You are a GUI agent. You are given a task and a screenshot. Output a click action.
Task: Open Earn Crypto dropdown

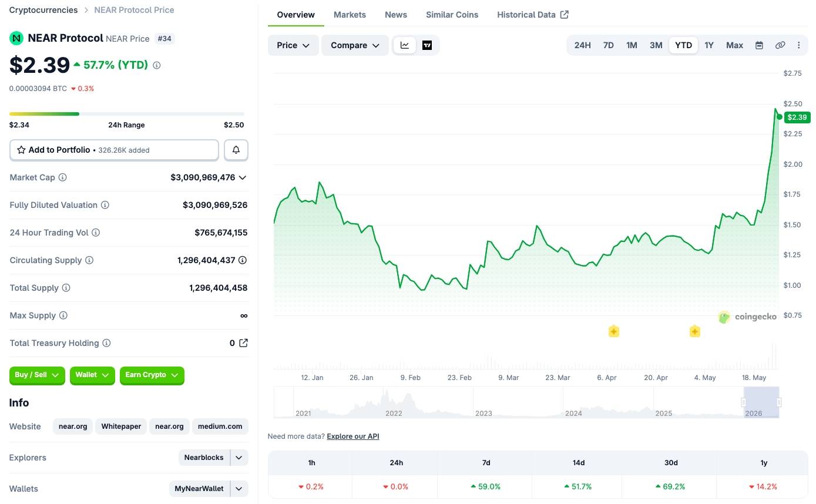pos(152,375)
